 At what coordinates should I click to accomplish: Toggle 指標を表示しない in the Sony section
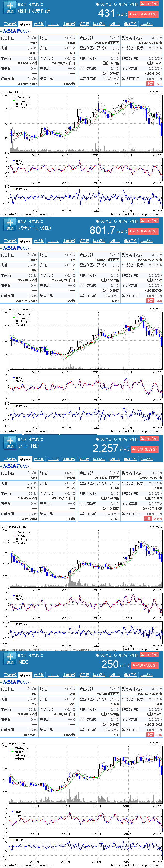[16, 466]
